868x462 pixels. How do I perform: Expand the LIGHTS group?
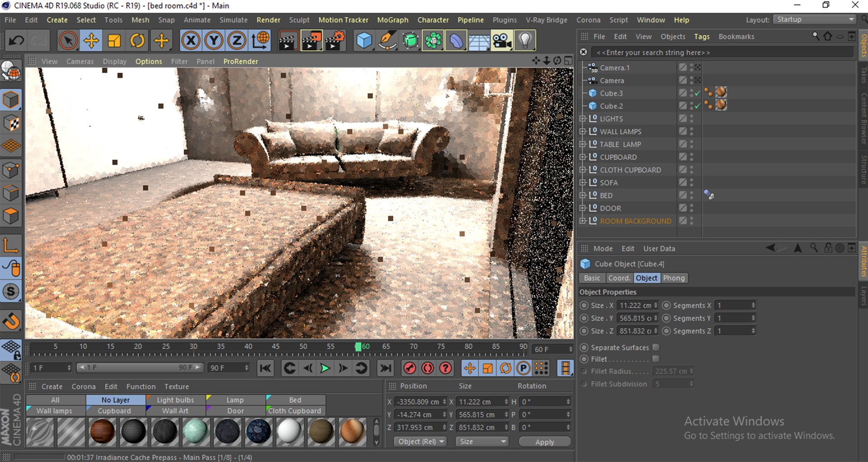click(x=583, y=119)
